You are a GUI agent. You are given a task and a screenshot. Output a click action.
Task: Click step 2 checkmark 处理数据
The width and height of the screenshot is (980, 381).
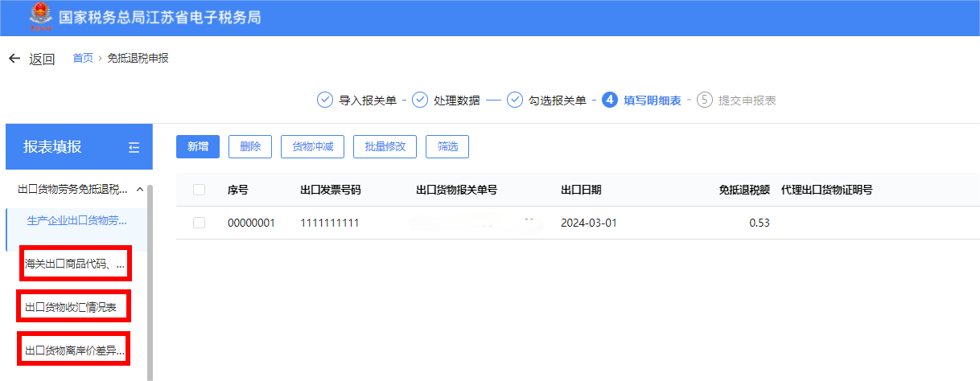tap(420, 100)
